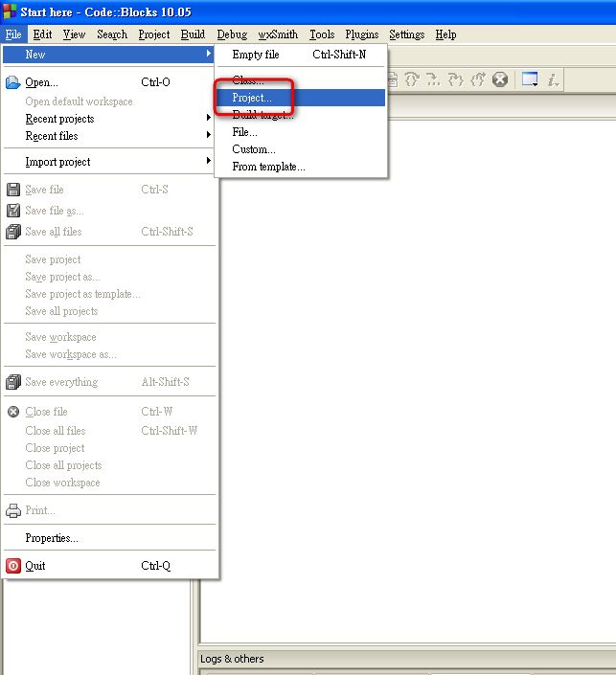The width and height of the screenshot is (616, 675).
Task: Select Custom... in New submenu
Action: coord(301,149)
